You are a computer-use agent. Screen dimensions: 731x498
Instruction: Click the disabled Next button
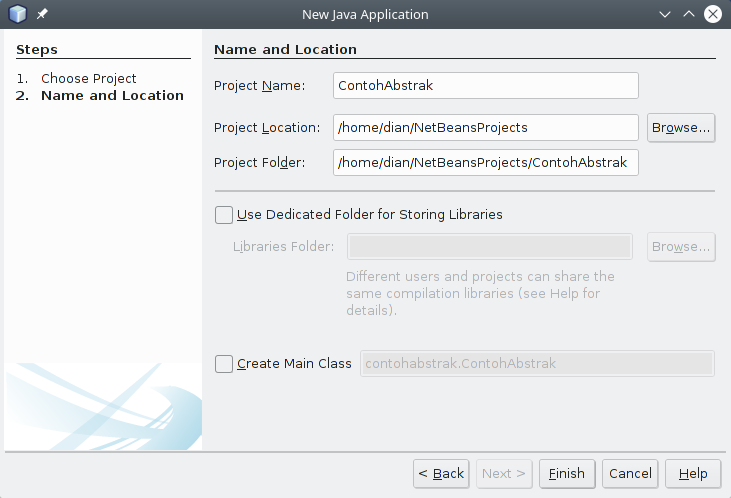pos(504,474)
